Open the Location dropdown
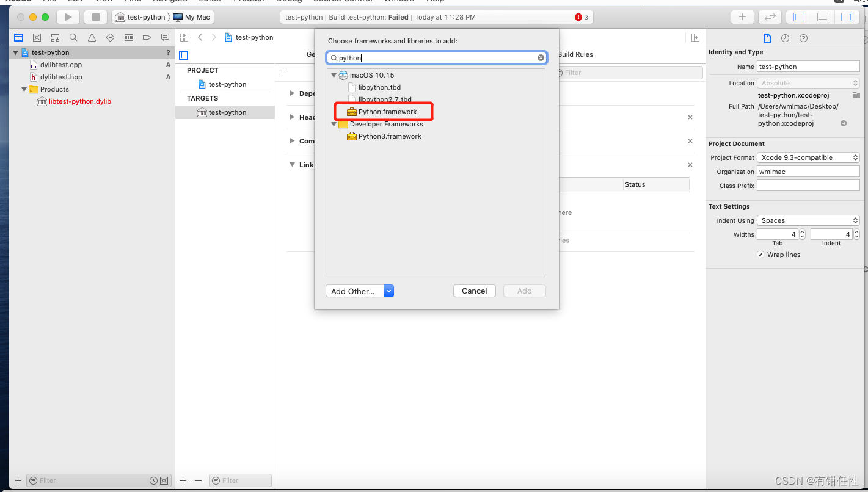Image resolution: width=868 pixels, height=492 pixels. [808, 83]
